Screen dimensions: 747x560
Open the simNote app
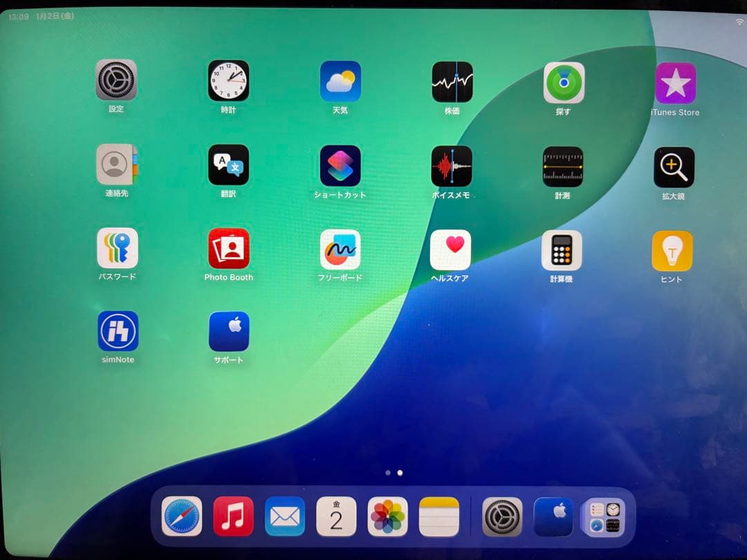[x=117, y=332]
